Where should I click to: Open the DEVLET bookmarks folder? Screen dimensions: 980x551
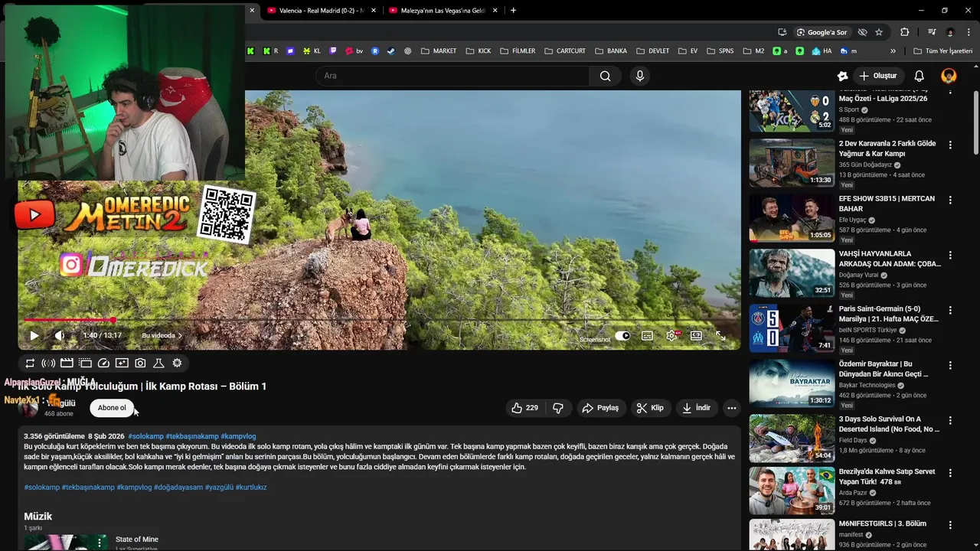652,51
